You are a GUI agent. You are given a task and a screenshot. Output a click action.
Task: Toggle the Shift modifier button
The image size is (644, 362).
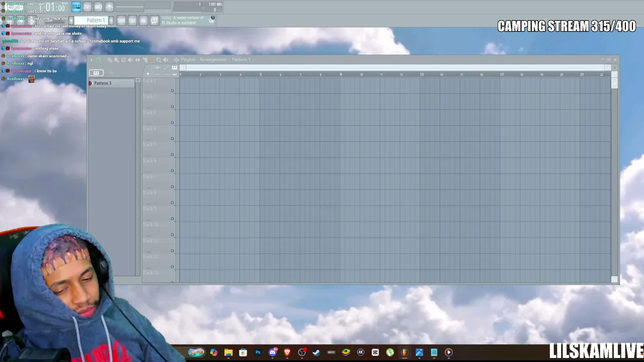pos(121,20)
